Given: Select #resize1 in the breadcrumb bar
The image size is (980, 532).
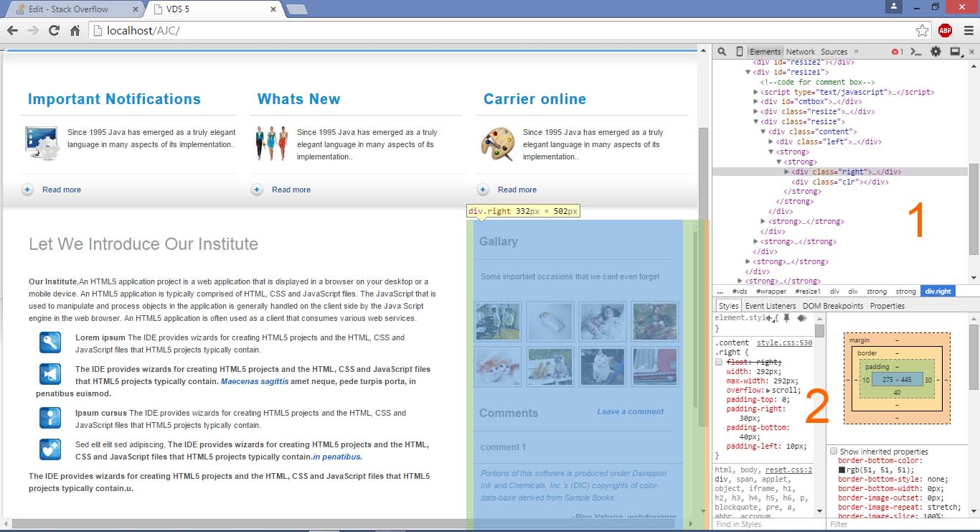Looking at the screenshot, I should tap(808, 291).
